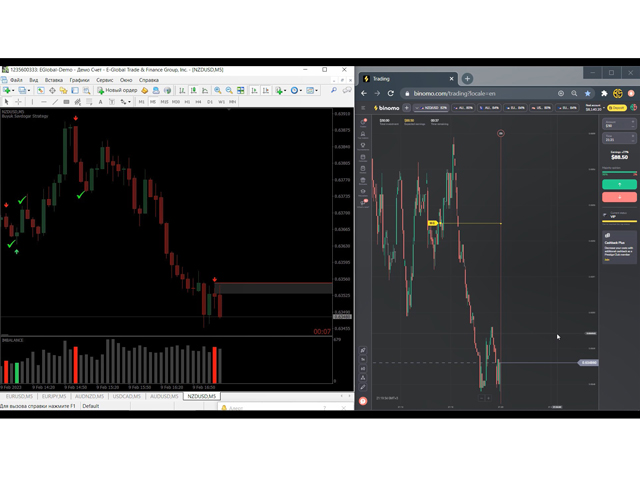This screenshot has height=480, width=640.
Task: Open the Файл menu in MetaTrader
Action: pos(16,80)
